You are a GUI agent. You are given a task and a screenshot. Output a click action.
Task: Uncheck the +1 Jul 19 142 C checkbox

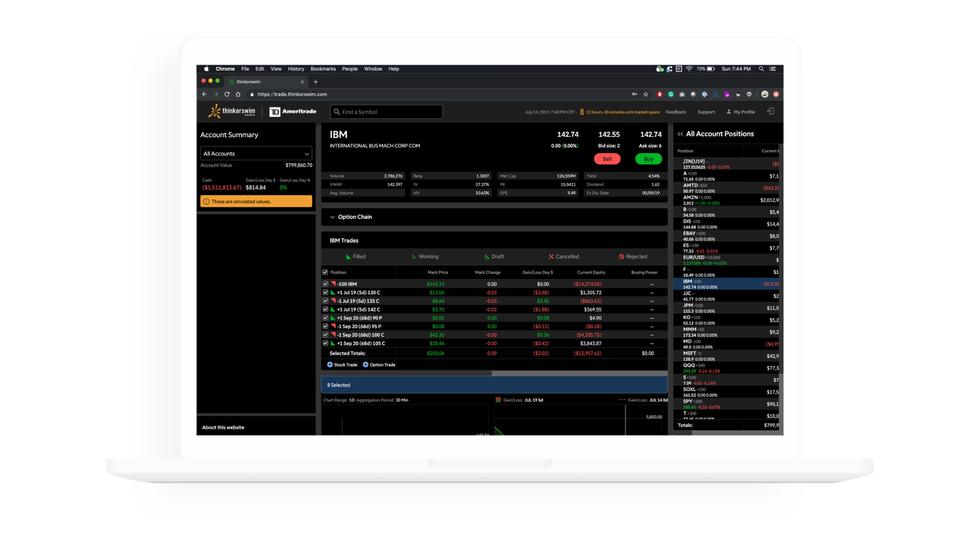point(325,309)
